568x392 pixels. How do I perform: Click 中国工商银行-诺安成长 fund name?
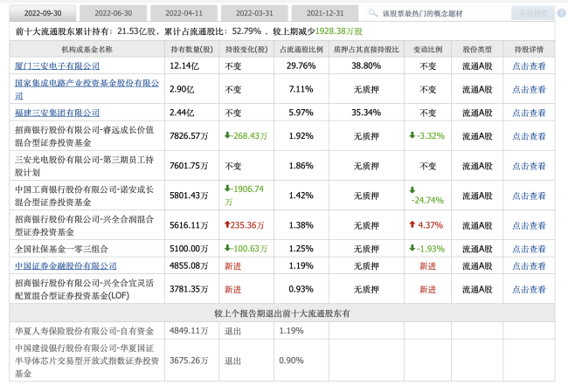[85, 196]
